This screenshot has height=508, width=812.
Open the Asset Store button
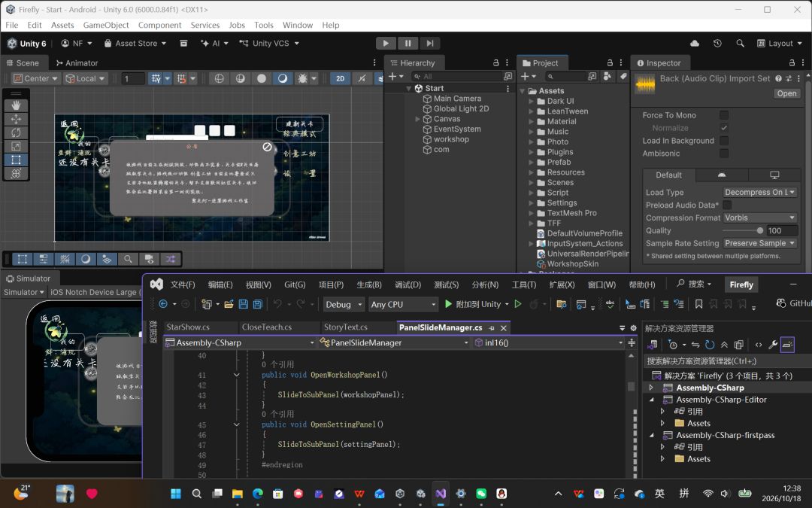tap(135, 44)
